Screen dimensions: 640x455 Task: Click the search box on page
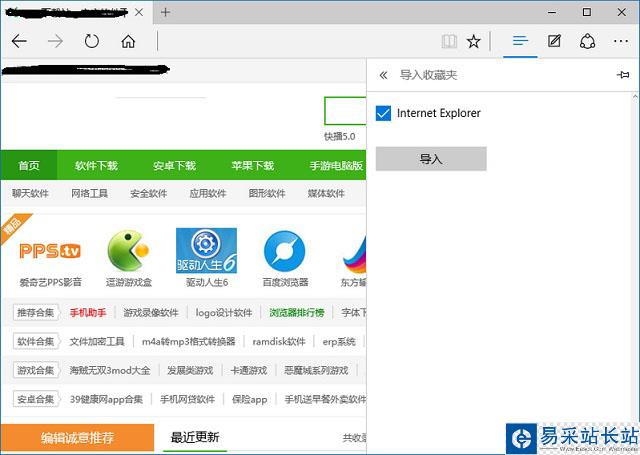point(345,111)
